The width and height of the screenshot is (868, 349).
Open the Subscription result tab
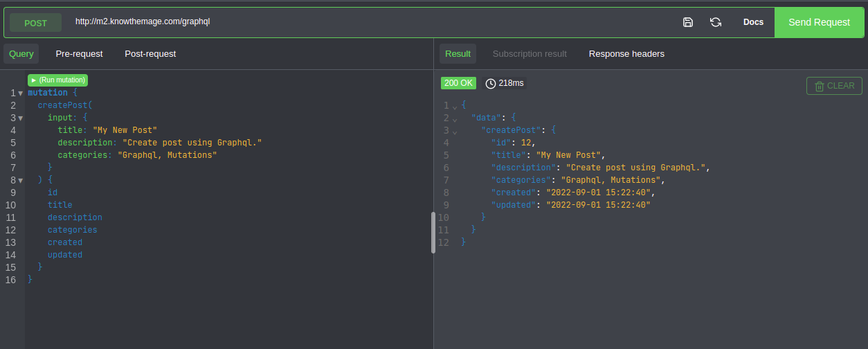coord(530,53)
